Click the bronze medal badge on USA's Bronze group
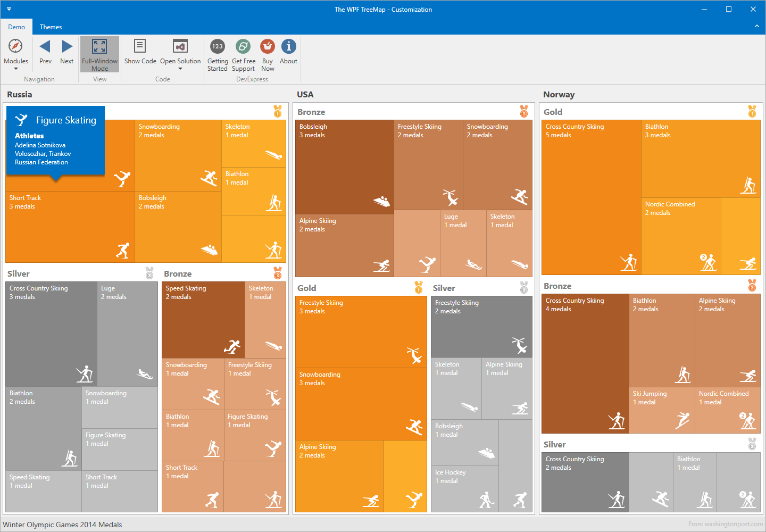 pos(523,111)
